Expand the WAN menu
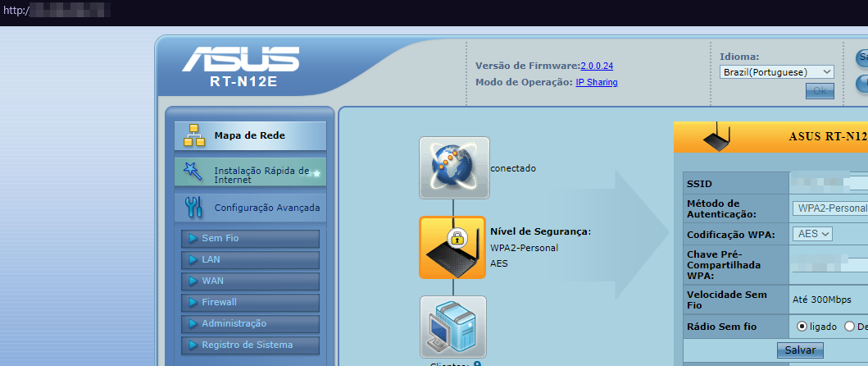 point(250,281)
